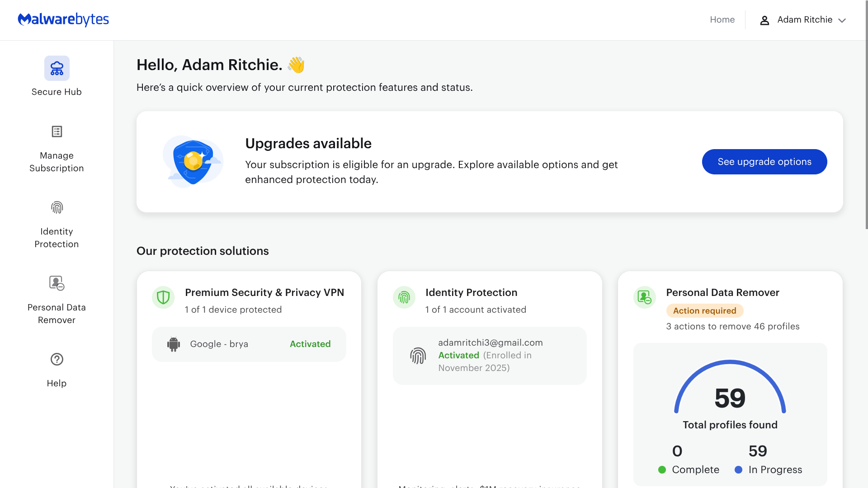Click the page vertical scrollbar
Image resolution: width=868 pixels, height=488 pixels.
pyautogui.click(x=866, y=115)
